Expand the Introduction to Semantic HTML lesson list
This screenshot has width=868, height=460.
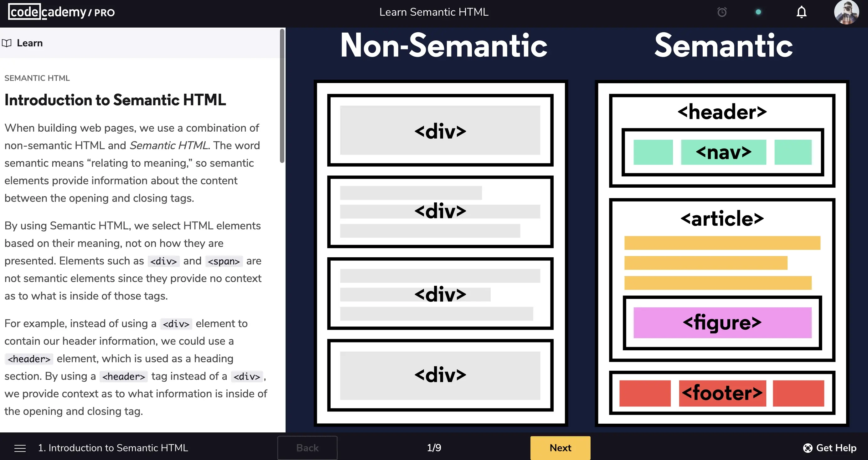pyautogui.click(x=113, y=448)
